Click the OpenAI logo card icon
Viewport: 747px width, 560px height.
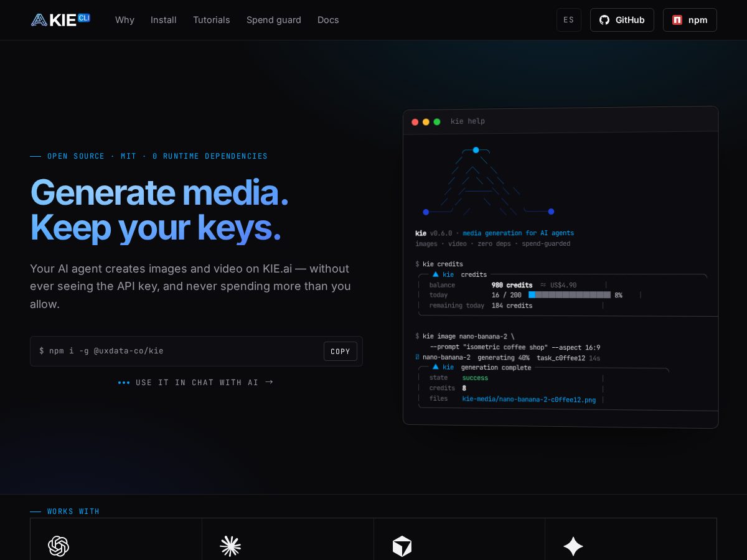[x=59, y=546]
